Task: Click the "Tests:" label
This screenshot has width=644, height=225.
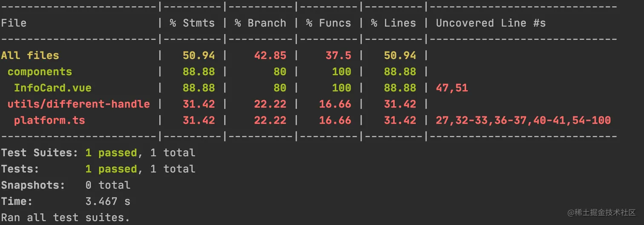Action: (20, 169)
